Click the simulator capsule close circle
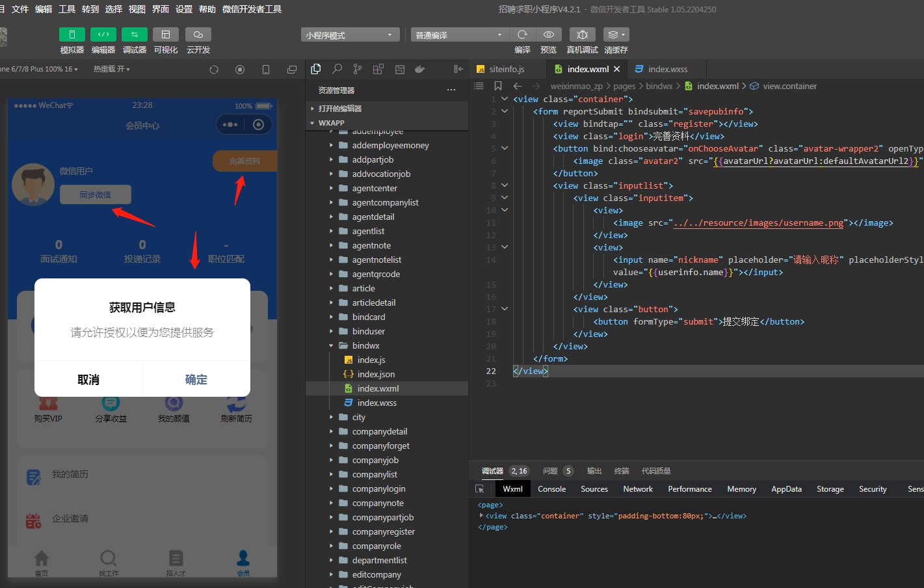 [x=258, y=125]
